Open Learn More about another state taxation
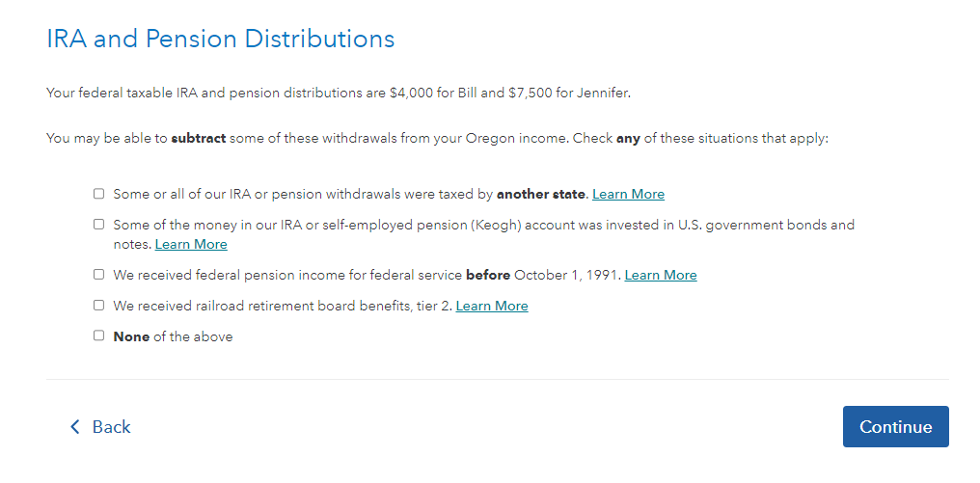The image size is (980, 483). pyautogui.click(x=628, y=195)
